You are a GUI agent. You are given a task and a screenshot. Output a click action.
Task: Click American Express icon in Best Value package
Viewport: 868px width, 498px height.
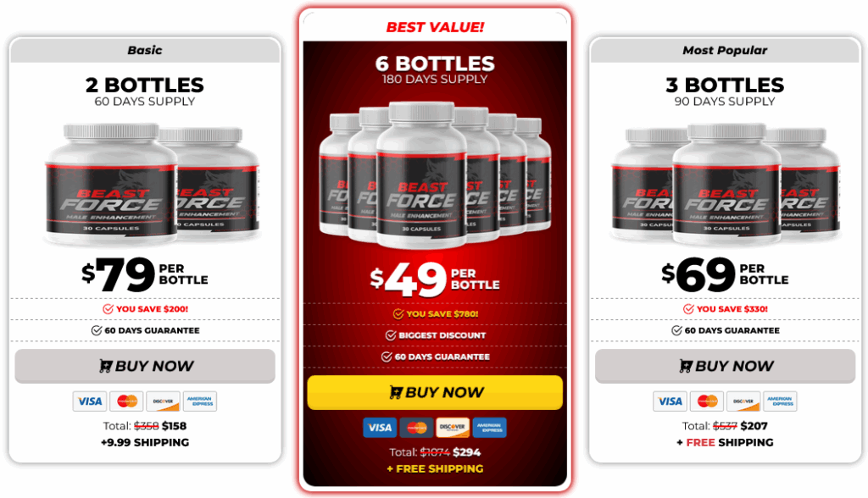tap(489, 427)
